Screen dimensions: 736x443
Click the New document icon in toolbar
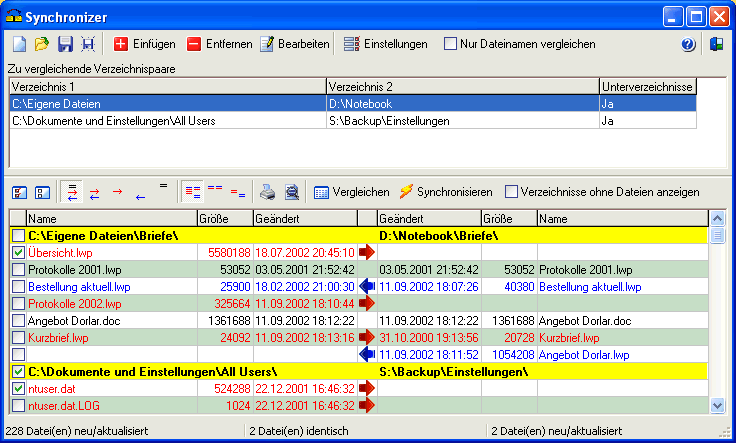(x=19, y=44)
